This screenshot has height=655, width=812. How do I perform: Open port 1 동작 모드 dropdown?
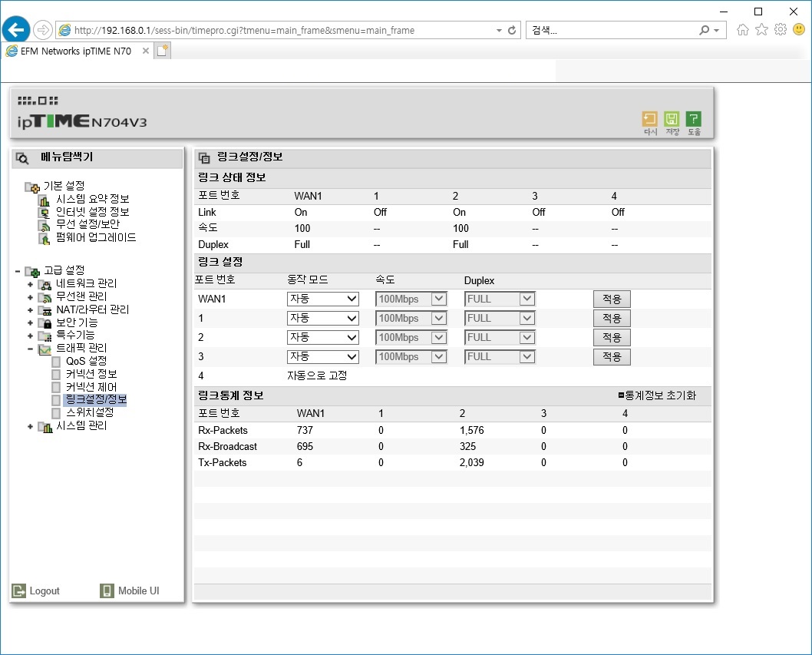point(322,318)
